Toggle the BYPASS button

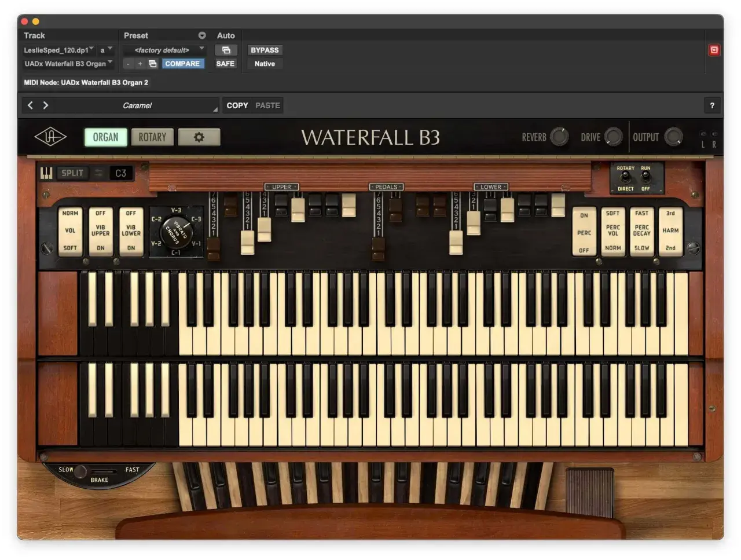265,50
